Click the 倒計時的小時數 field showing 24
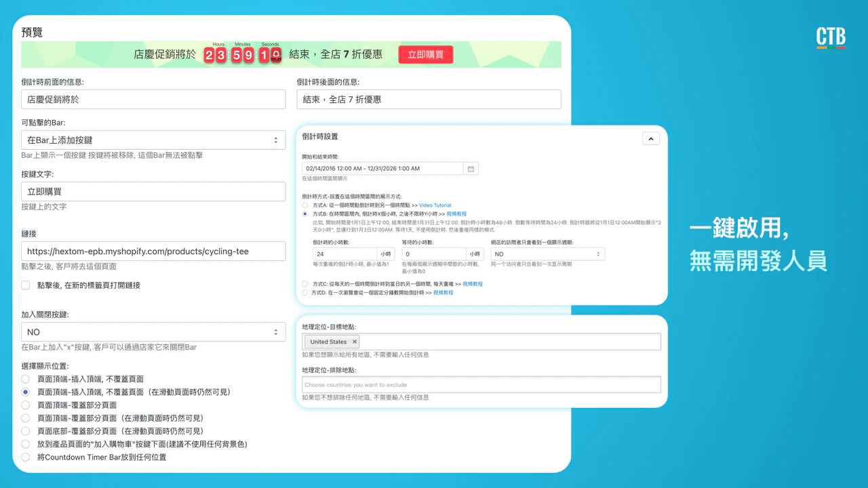 click(x=344, y=254)
